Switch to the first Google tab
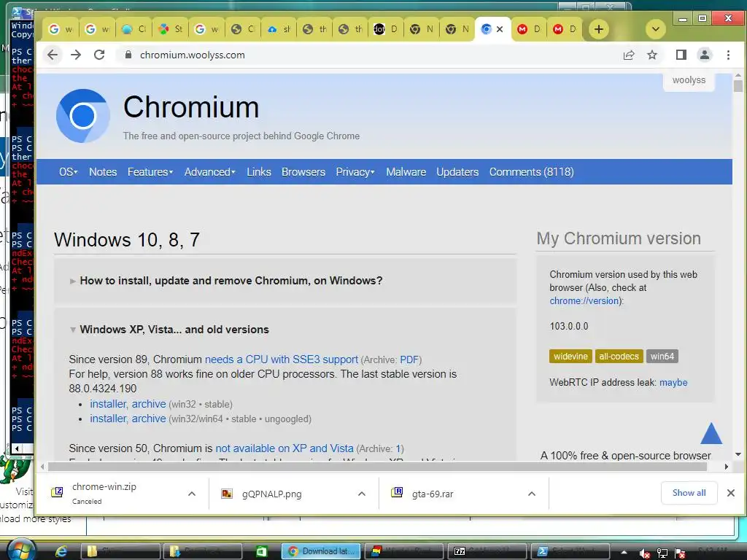The image size is (747, 560). [61, 29]
